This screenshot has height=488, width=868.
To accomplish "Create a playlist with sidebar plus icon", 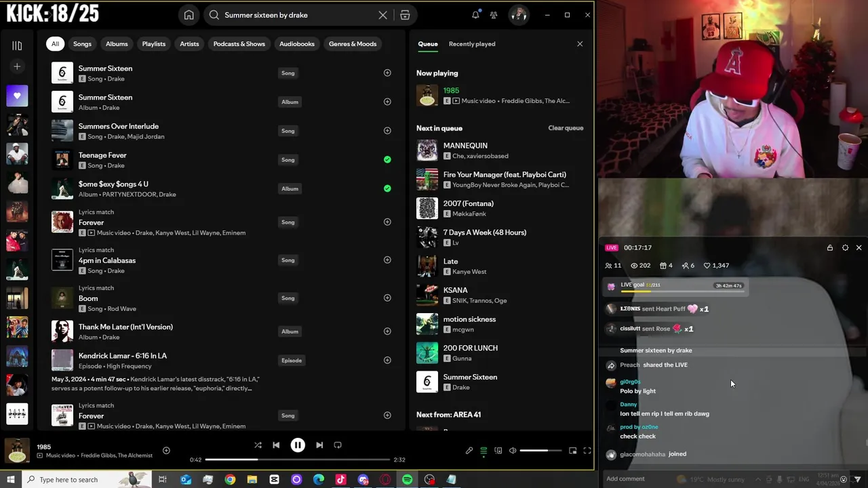I will [x=17, y=66].
